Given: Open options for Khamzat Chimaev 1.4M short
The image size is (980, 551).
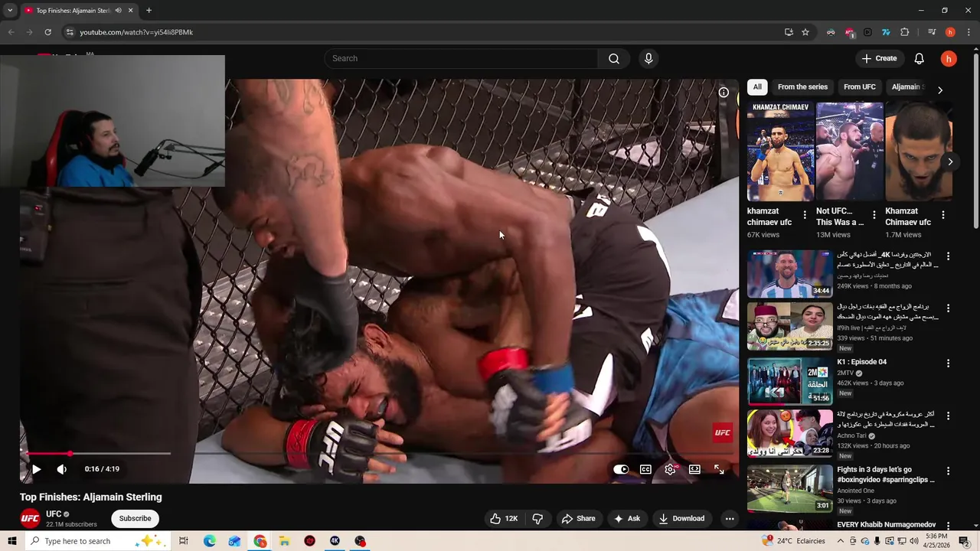Looking at the screenshot, I should [943, 215].
